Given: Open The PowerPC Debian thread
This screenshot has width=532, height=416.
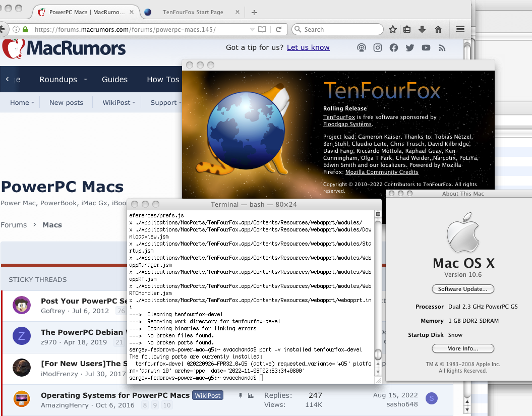Looking at the screenshot, I should coord(84,332).
